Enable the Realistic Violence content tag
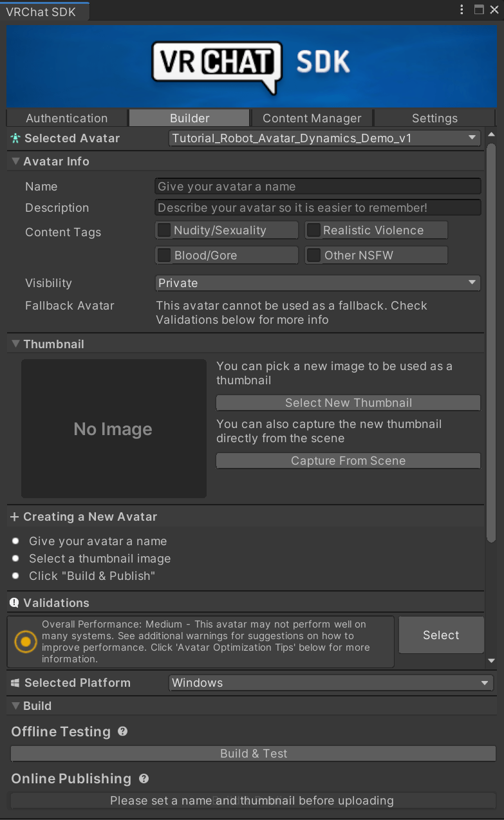The image size is (504, 820). point(313,230)
